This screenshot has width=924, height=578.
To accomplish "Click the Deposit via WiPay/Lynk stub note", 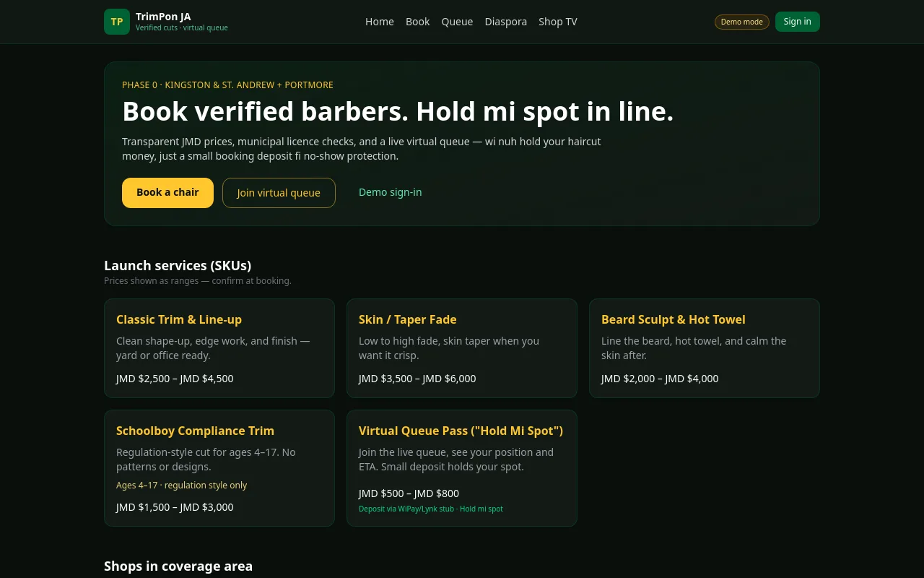I will tap(431, 509).
